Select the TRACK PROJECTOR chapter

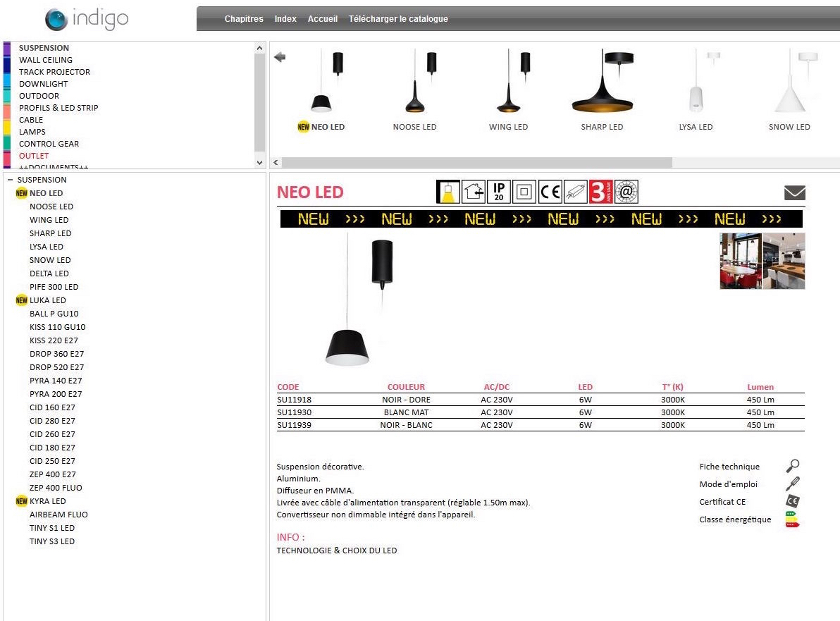tap(55, 72)
